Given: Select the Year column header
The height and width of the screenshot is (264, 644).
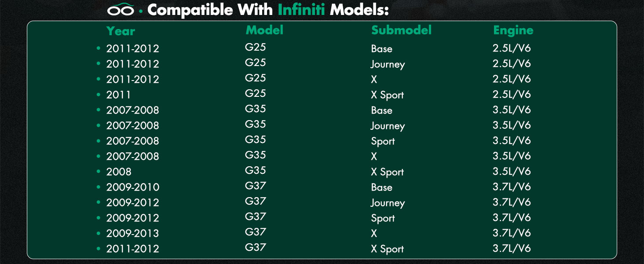Looking at the screenshot, I should (x=121, y=31).
